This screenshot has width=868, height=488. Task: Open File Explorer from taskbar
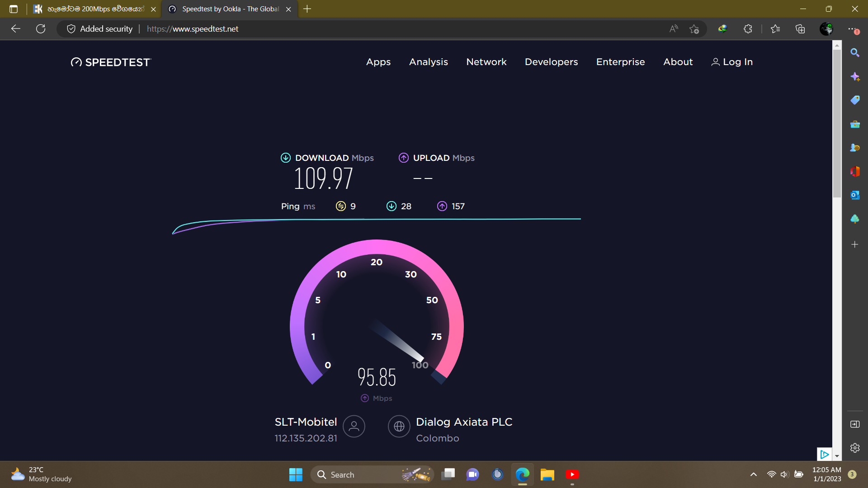point(547,474)
